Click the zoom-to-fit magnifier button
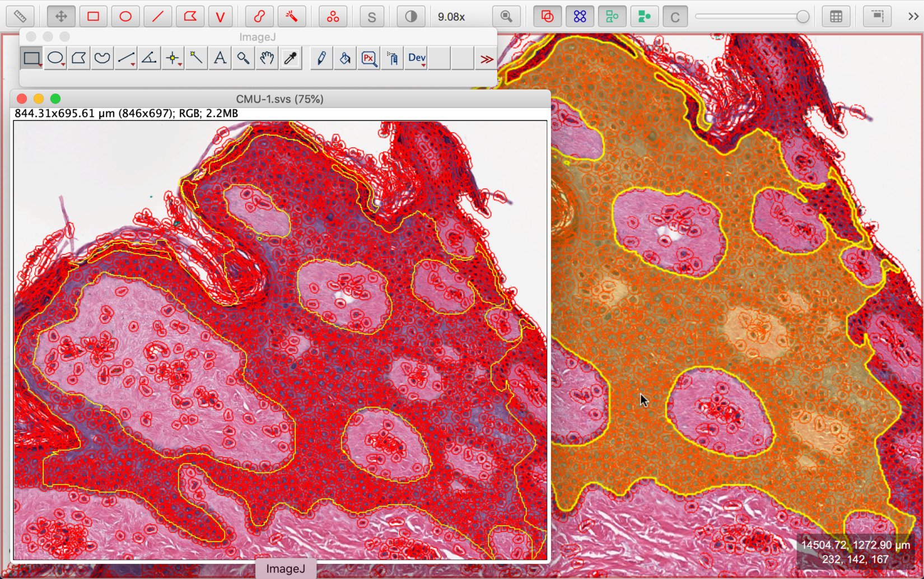 click(x=506, y=16)
